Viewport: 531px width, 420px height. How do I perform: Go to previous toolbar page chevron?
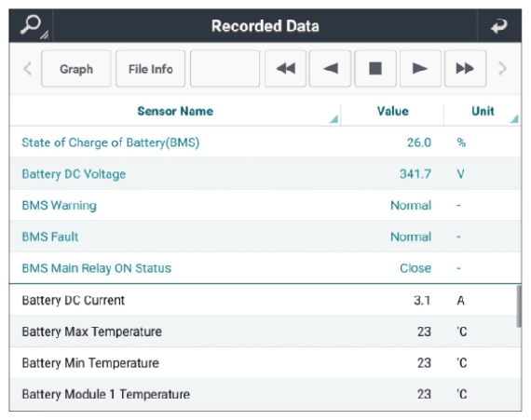(27, 69)
